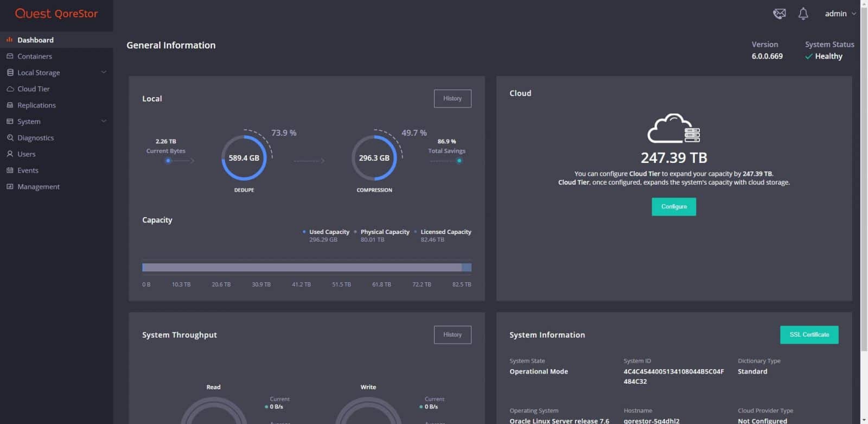Click the Compression 296.3 GB ring gauge
The height and width of the screenshot is (424, 868).
[374, 158]
